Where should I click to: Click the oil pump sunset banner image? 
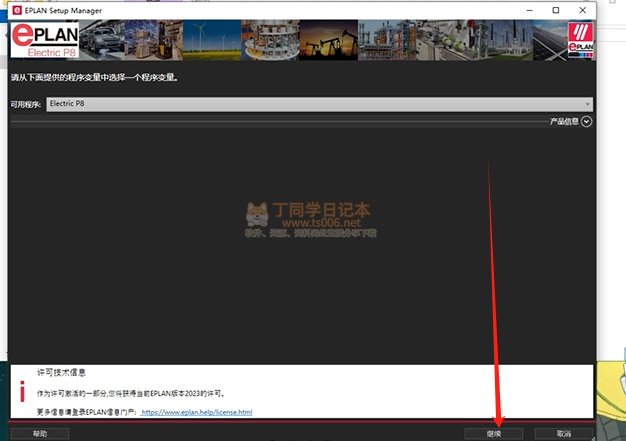point(329,40)
